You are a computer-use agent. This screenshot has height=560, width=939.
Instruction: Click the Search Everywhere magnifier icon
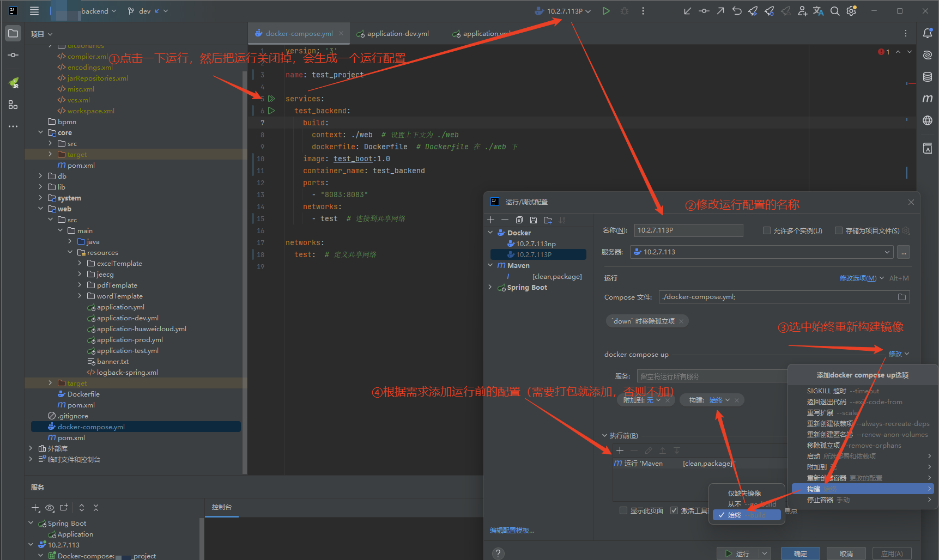[x=834, y=11]
